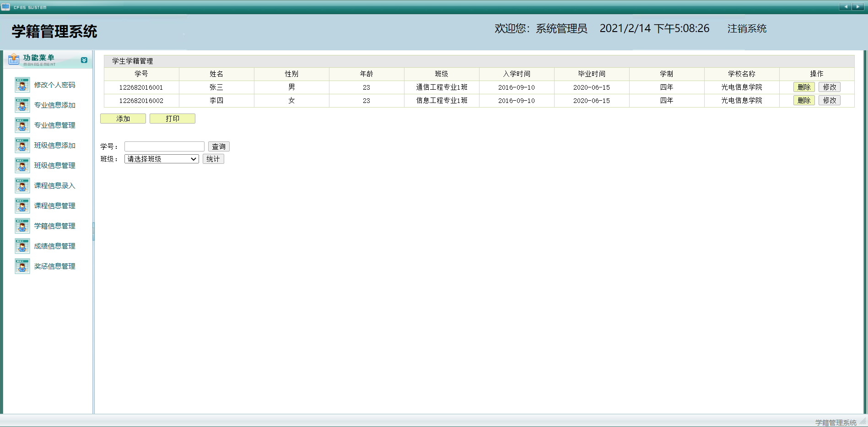Focus the 学号 search input field
868x427 pixels.
[164, 146]
